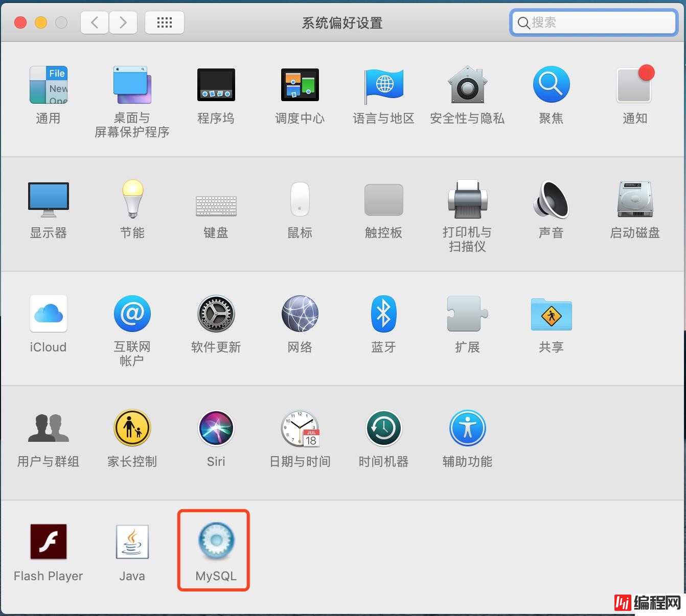Go back with the left arrow button

[x=95, y=22]
